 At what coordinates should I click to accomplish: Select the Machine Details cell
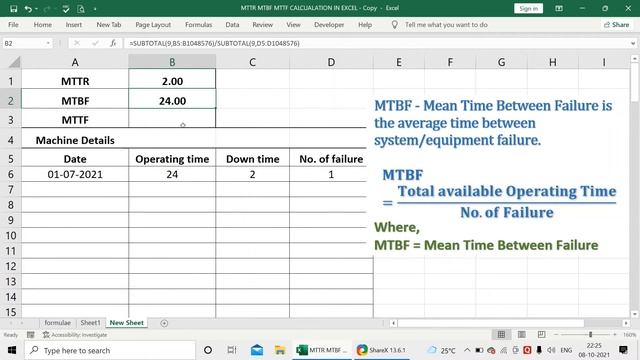75,140
